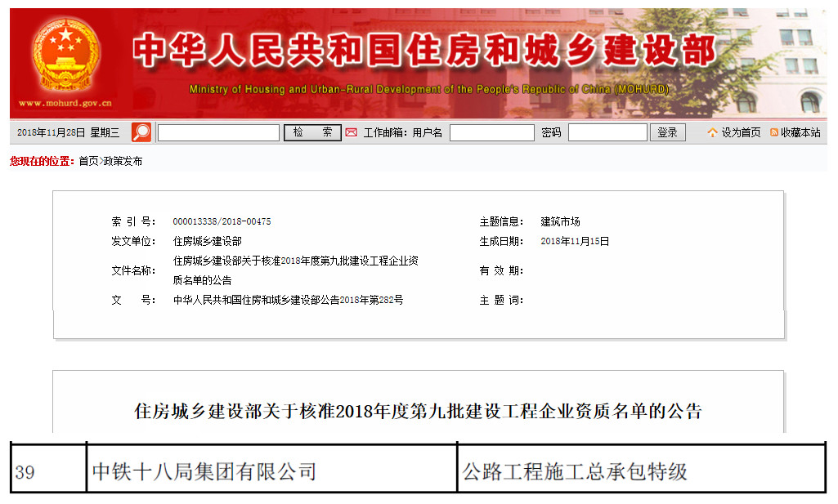Click the 主题信息 field label
Viewport: 838px width, 504px height.
(501, 221)
